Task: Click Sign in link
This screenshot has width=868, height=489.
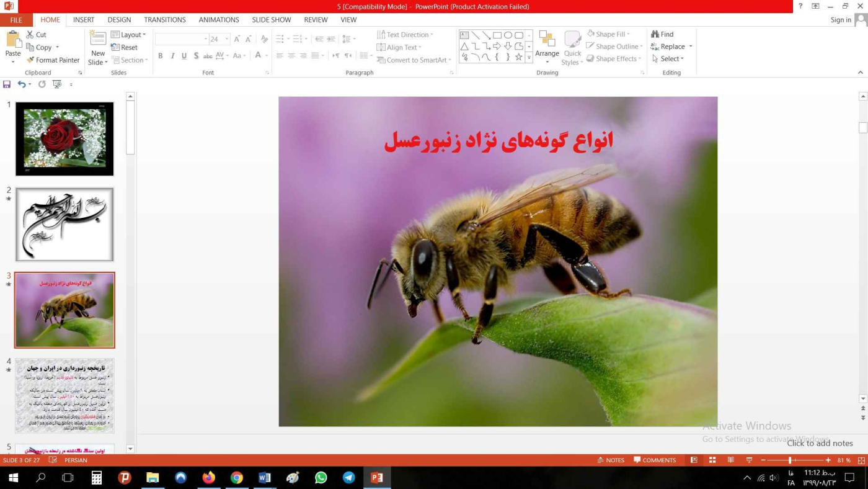Action: point(841,20)
